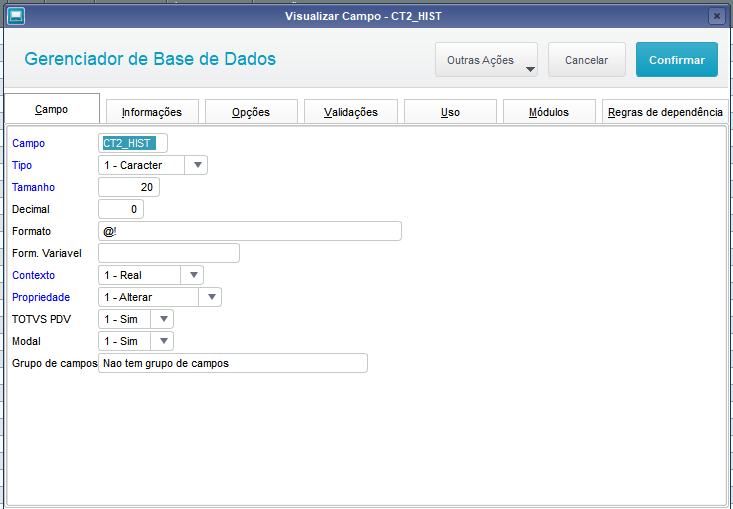
Task: Click the Tamanho field showing 20
Action: coord(129,187)
